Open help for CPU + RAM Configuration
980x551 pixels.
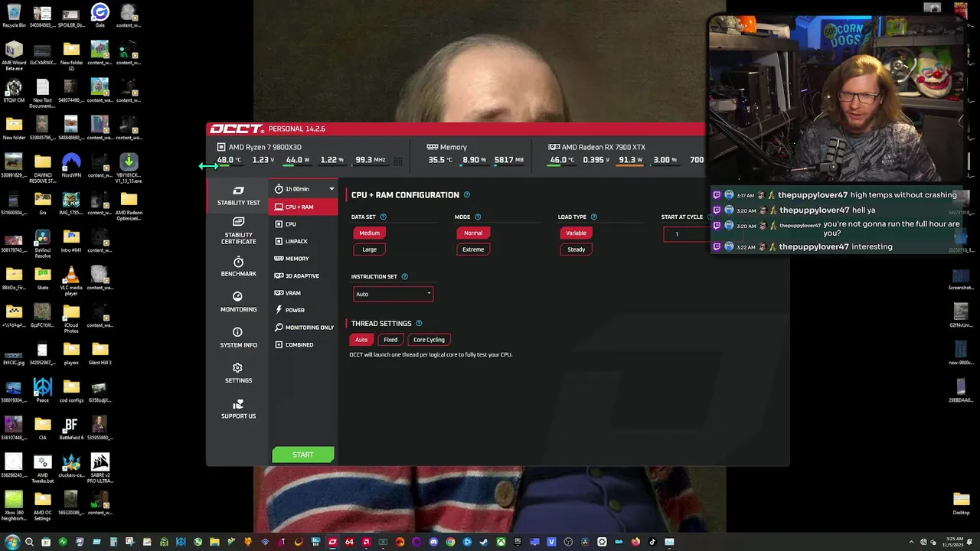(x=467, y=195)
